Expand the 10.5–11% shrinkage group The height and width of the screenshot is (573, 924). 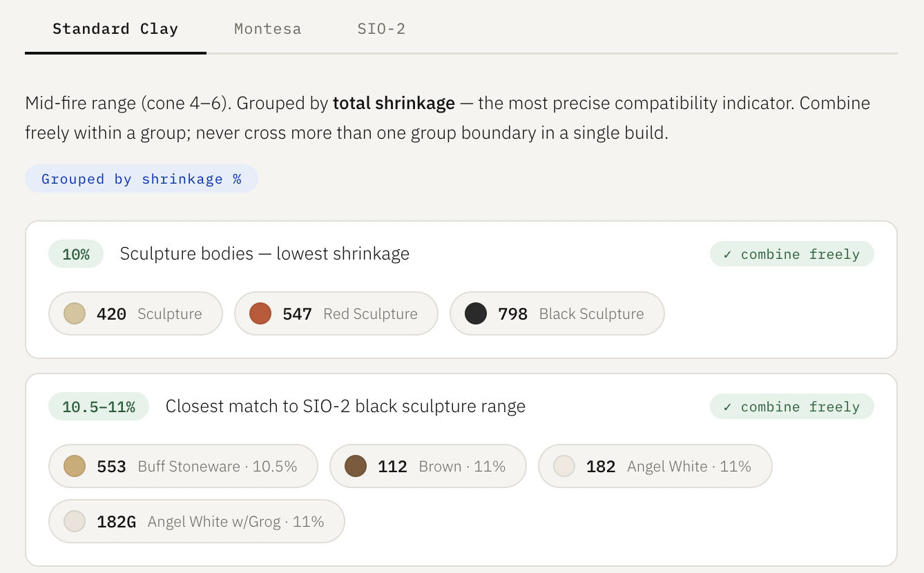(345, 406)
